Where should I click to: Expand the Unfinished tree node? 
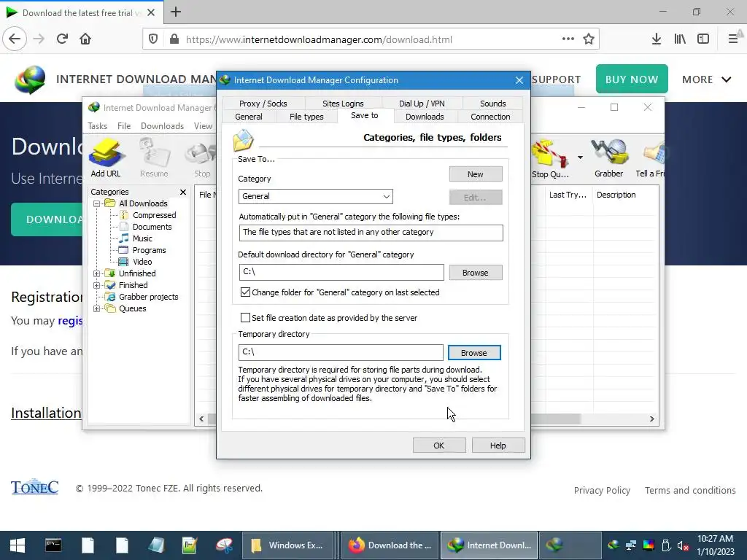tap(97, 274)
